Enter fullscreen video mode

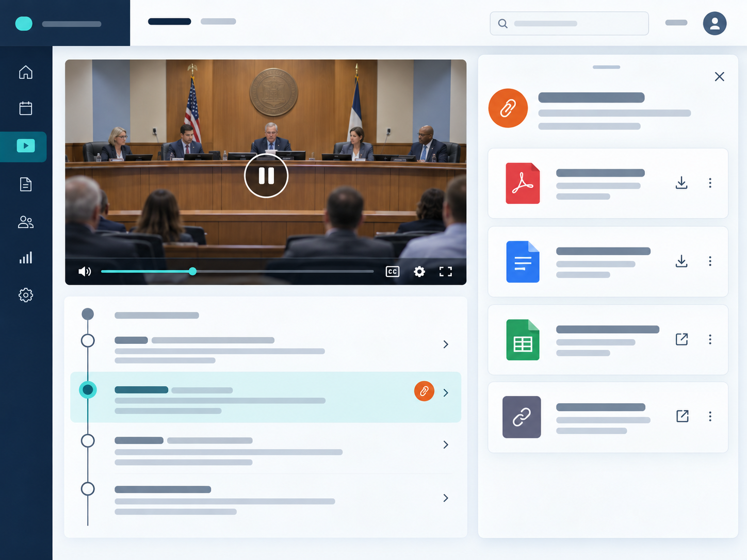(446, 272)
